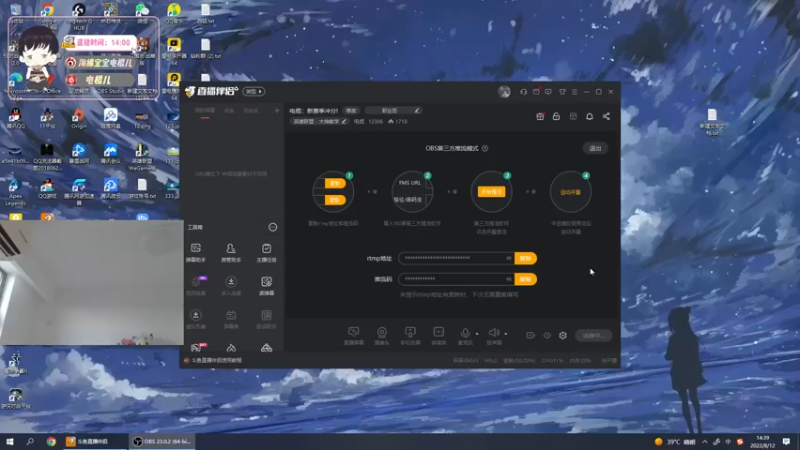The height and width of the screenshot is (450, 800).
Task: Click the taskbar search icon
Action: [x=30, y=441]
